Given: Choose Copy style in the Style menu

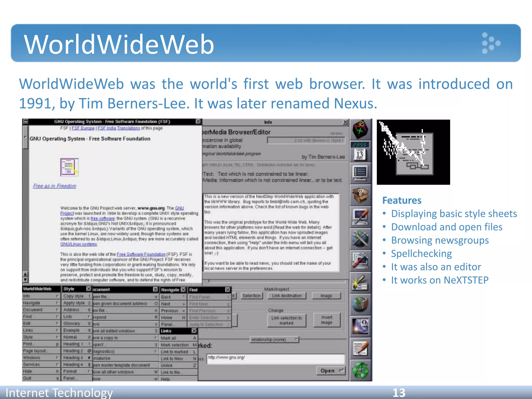Looking at the screenshot, I should pos(77,296).
